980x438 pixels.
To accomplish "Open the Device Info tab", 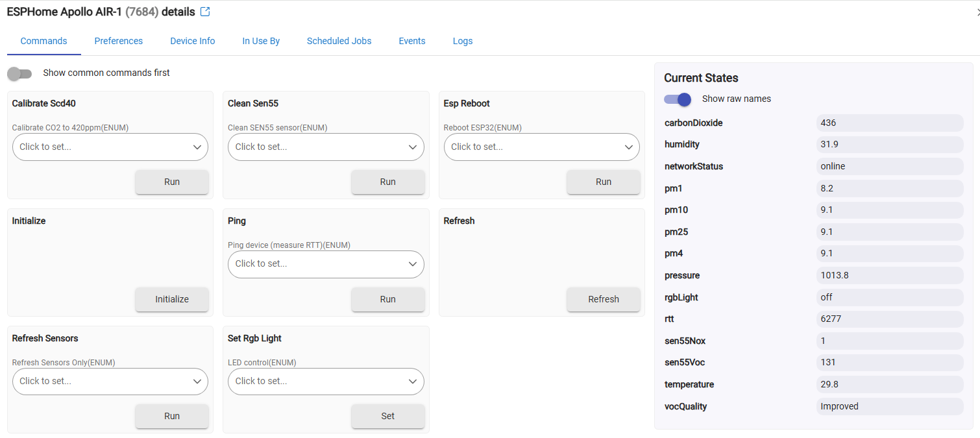I will coord(193,41).
